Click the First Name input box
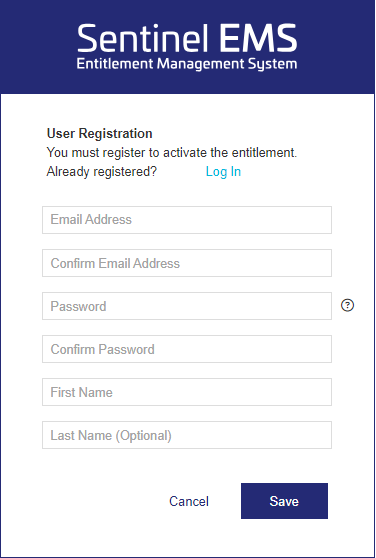 [187, 392]
